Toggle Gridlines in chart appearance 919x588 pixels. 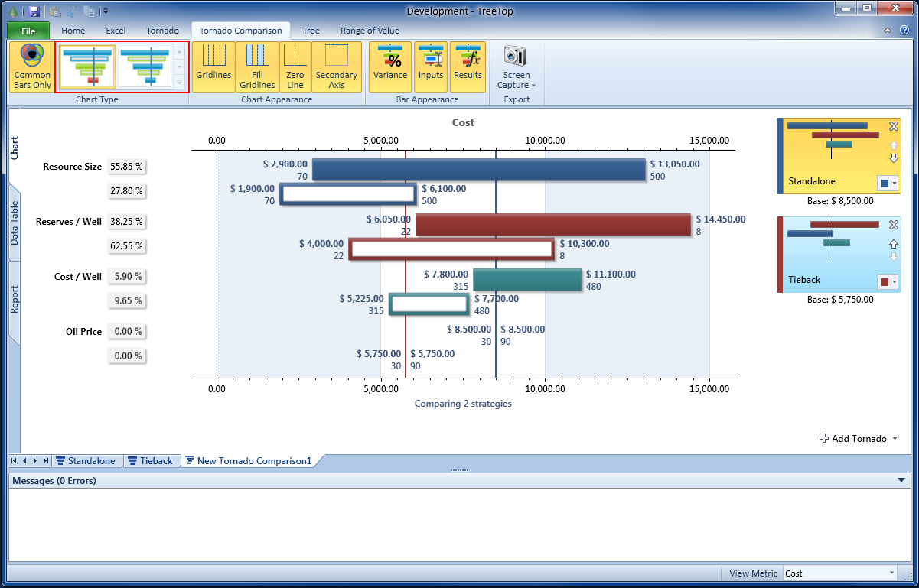pyautogui.click(x=213, y=67)
